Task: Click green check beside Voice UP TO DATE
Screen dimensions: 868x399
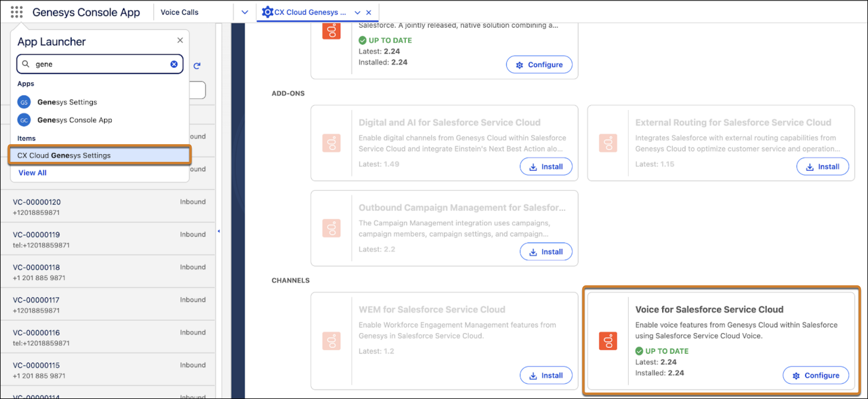Action: [x=639, y=351]
